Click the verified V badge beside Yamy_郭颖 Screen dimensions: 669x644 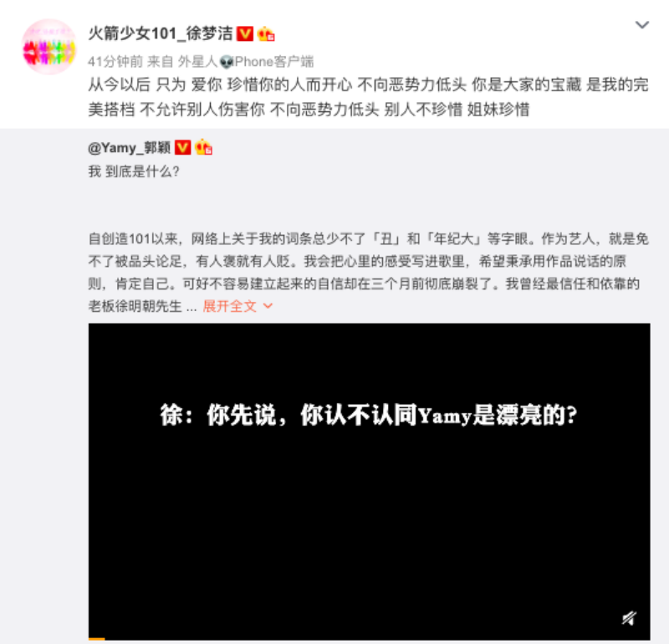(x=182, y=148)
